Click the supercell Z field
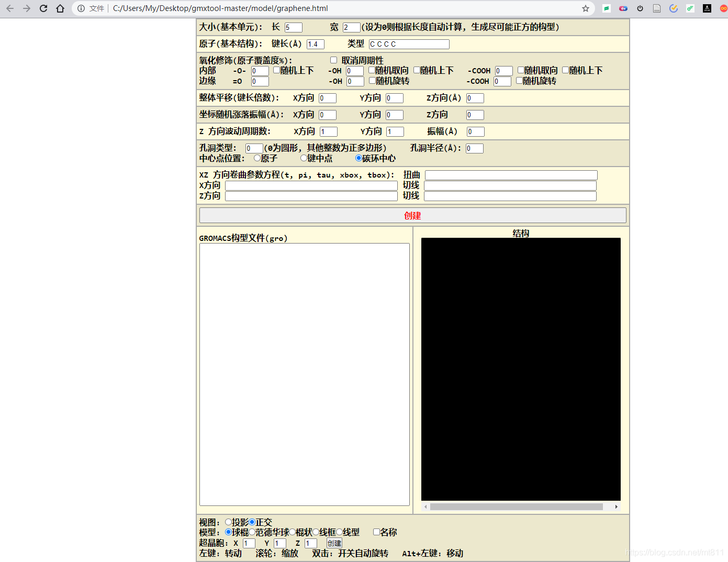Image resolution: width=728 pixels, height=562 pixels. coord(311,543)
